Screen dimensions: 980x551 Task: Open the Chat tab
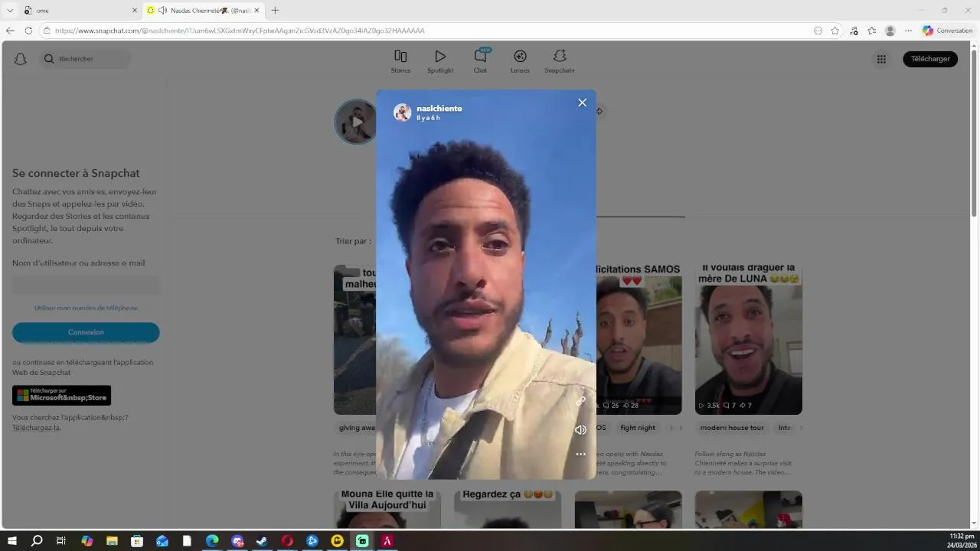pyautogui.click(x=480, y=61)
